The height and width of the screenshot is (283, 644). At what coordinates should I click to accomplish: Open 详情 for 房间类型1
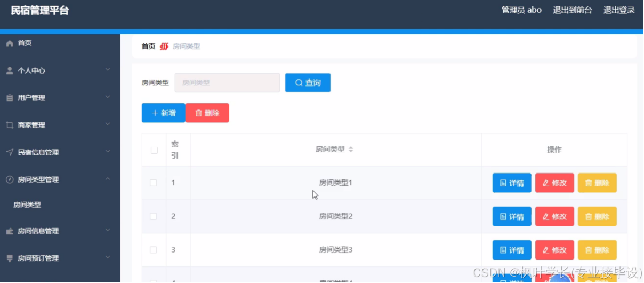512,183
